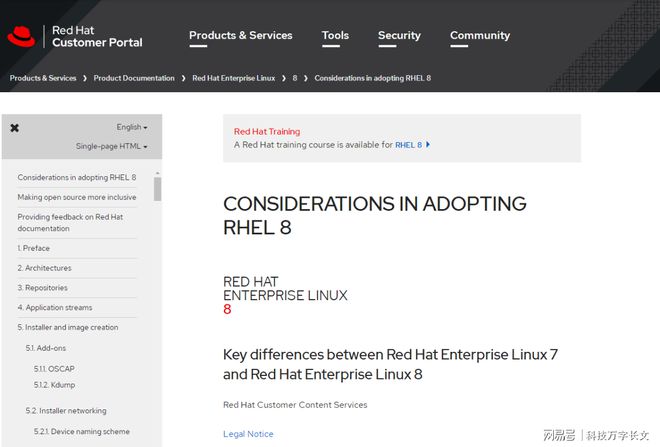Open the Legal Notice link
This screenshot has width=660, height=447.
[248, 434]
